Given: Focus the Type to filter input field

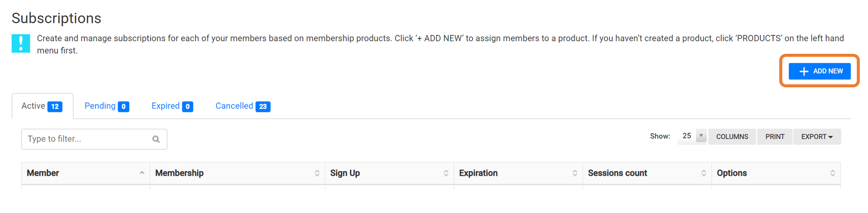Looking at the screenshot, I should tap(94, 139).
